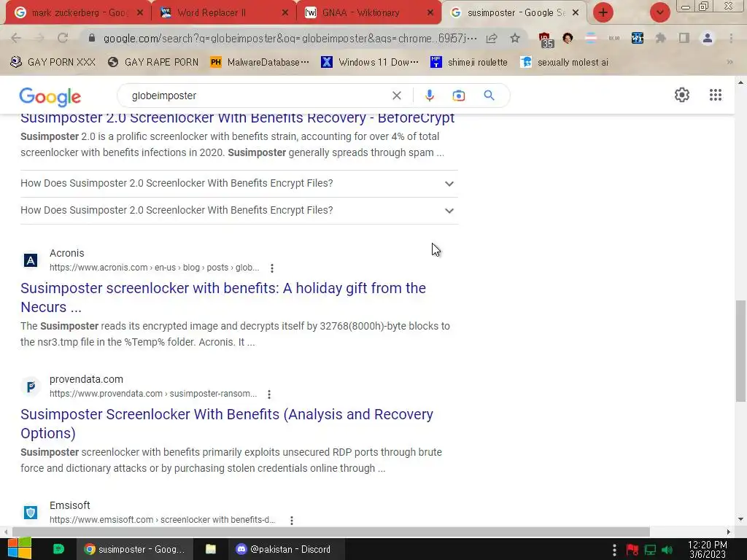Open the tray overflow three dots
747x560 pixels.
click(614, 550)
